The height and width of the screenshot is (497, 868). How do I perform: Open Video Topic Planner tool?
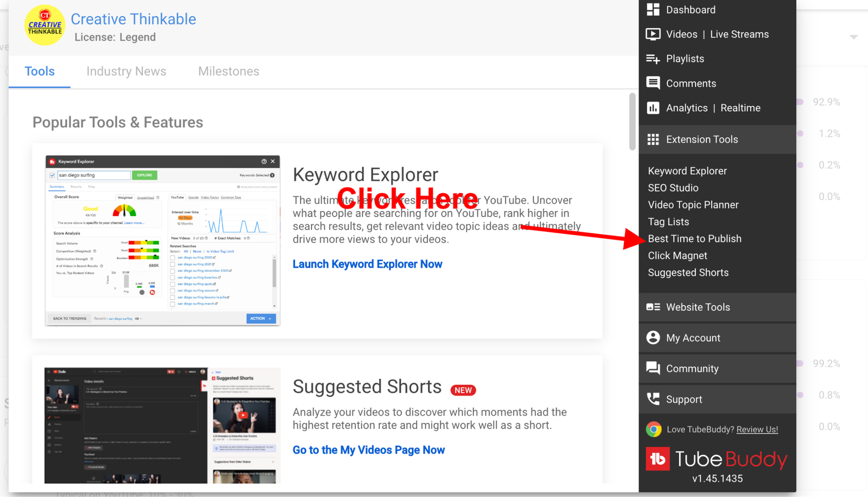pyautogui.click(x=693, y=205)
